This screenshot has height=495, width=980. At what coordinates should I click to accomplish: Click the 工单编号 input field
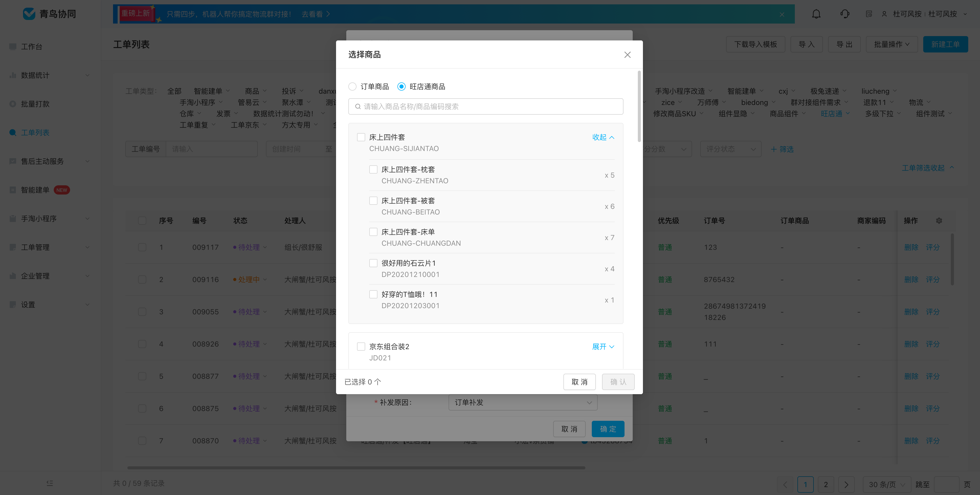(211, 149)
